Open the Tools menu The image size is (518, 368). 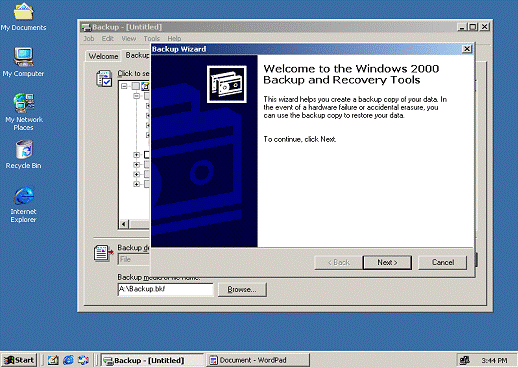point(152,38)
